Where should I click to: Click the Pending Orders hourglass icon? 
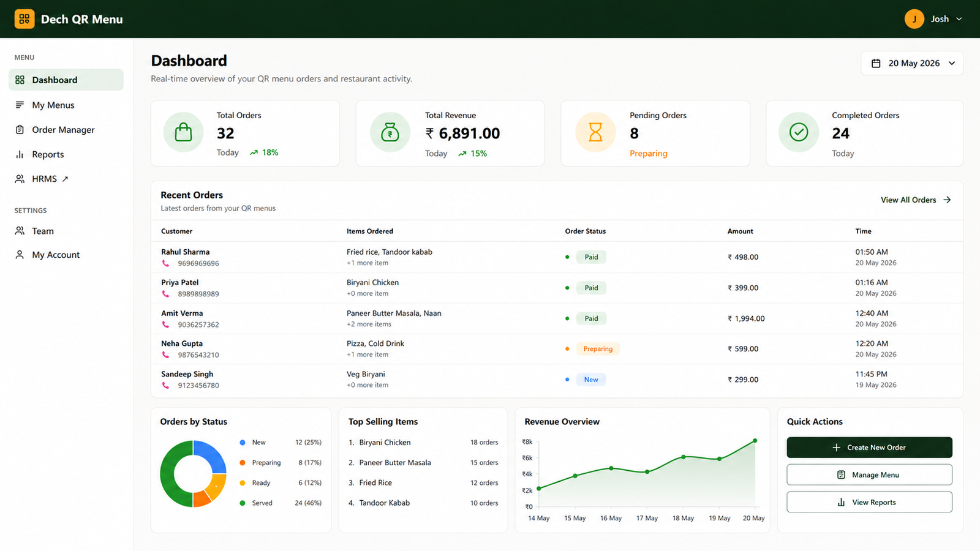(x=595, y=132)
